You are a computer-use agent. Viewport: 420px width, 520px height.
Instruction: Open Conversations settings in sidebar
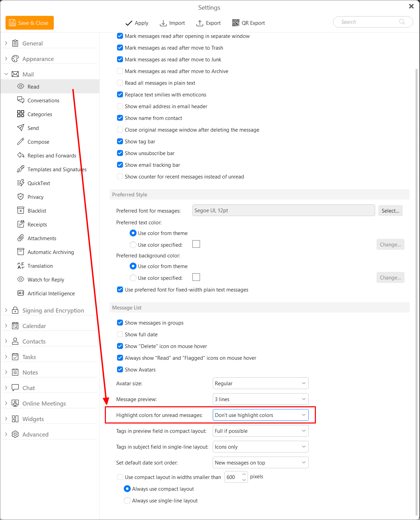[x=43, y=100]
